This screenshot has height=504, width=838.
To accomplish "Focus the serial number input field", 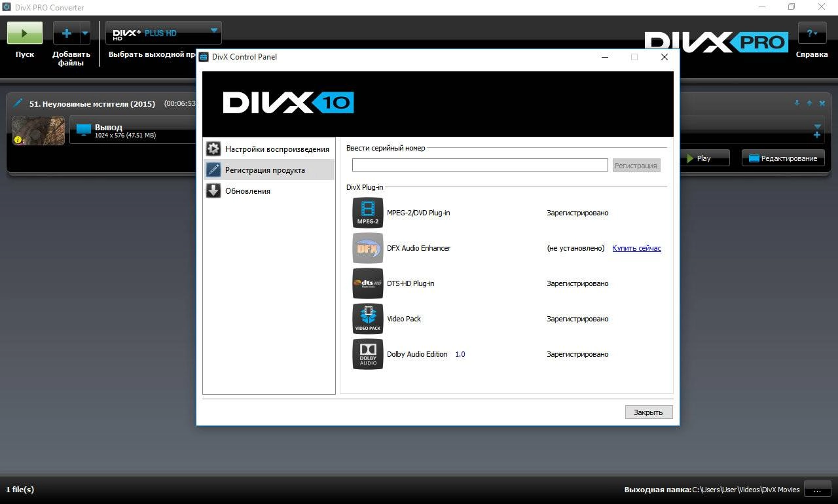I will pos(480,165).
